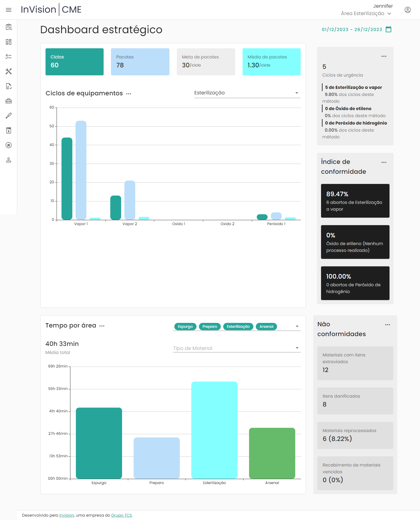
Task: Remove the Expurgo filter chip
Action: 185,327
